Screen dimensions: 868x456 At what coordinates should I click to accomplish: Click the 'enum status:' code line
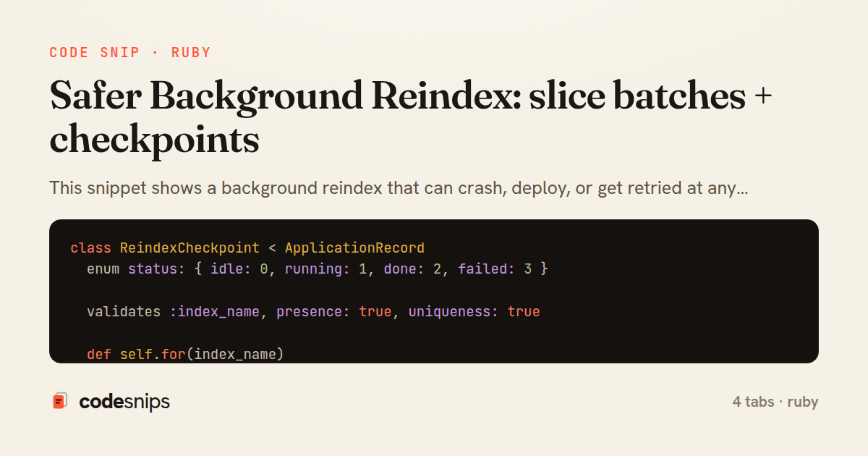(x=318, y=269)
